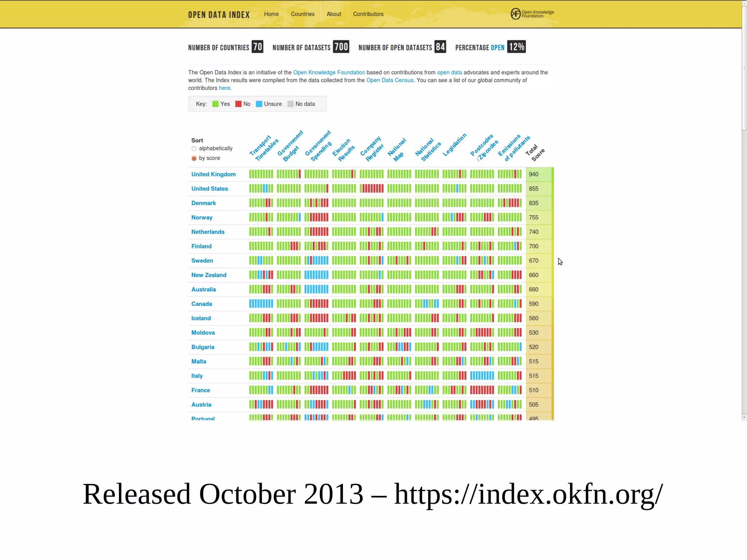Click the red No key swatch

238,104
